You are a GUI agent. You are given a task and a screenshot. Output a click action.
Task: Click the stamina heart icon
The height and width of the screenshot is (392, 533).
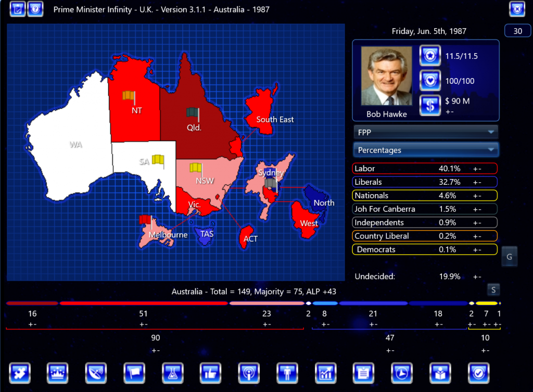430,81
